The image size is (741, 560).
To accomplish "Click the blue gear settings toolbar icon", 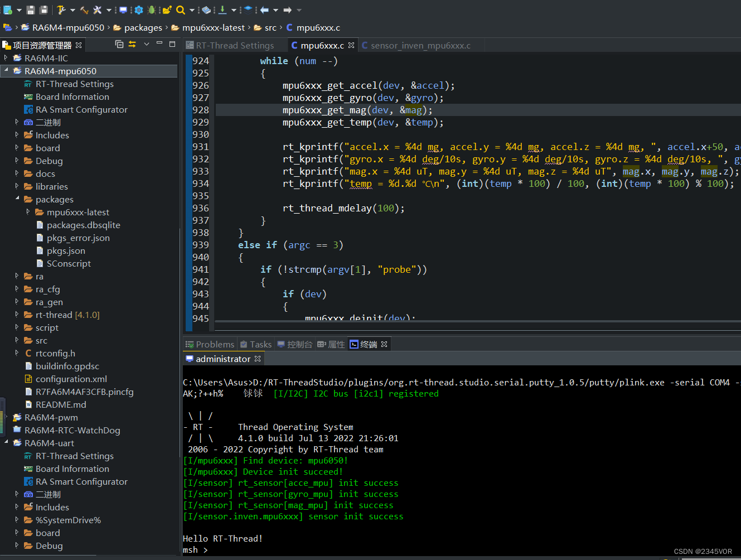I will (x=138, y=9).
